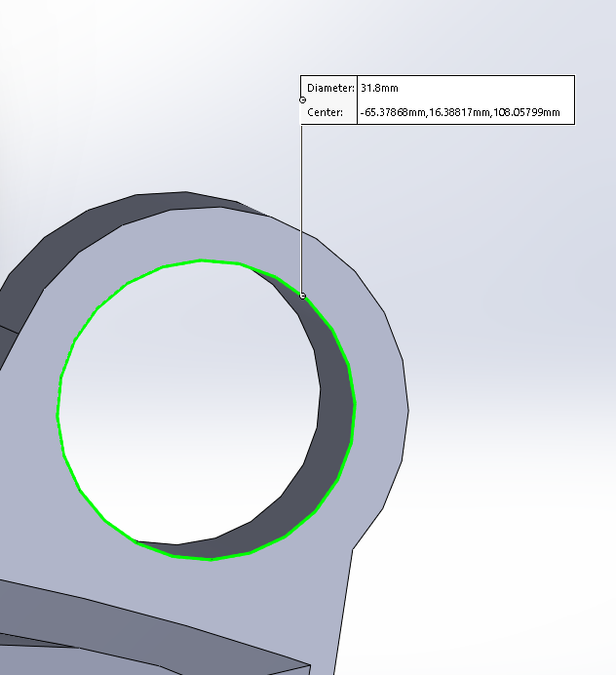The image size is (616, 675).
Task: Click the Center coordinates value in the callout
Action: coord(460,112)
